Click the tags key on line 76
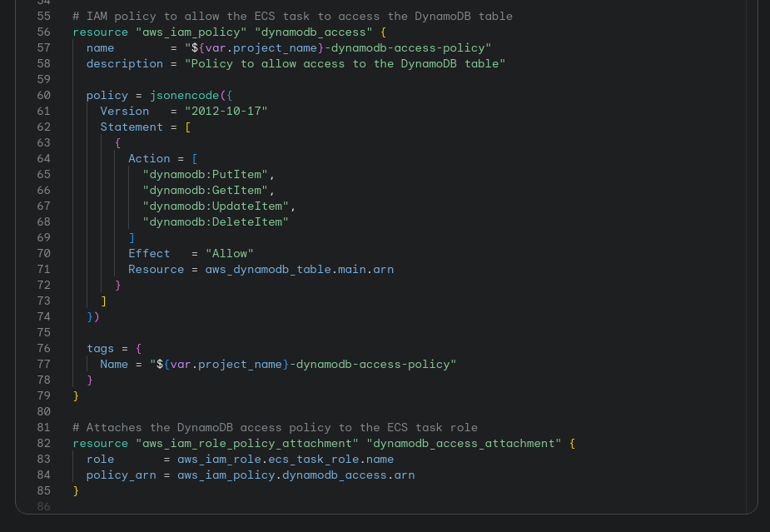Image resolution: width=770 pixels, height=532 pixels. coord(100,348)
